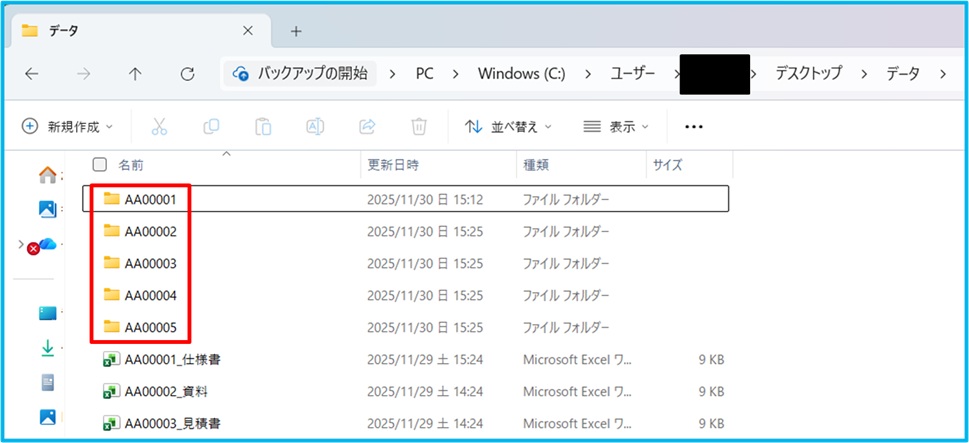Go up one folder level
Screen dimensions: 969x443
tap(135, 73)
